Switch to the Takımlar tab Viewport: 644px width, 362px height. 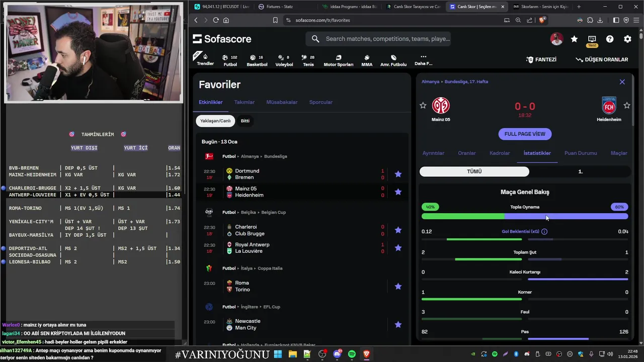click(245, 102)
